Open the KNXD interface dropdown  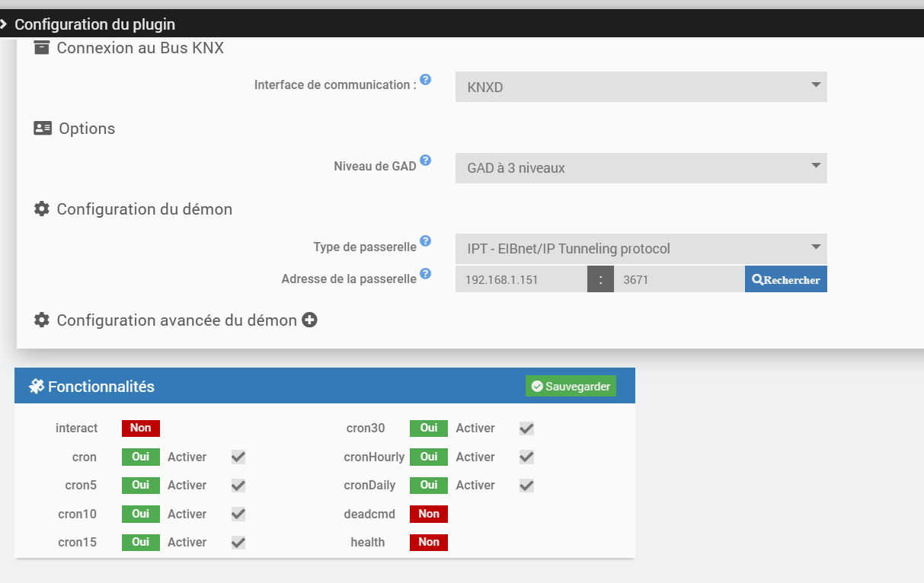641,87
